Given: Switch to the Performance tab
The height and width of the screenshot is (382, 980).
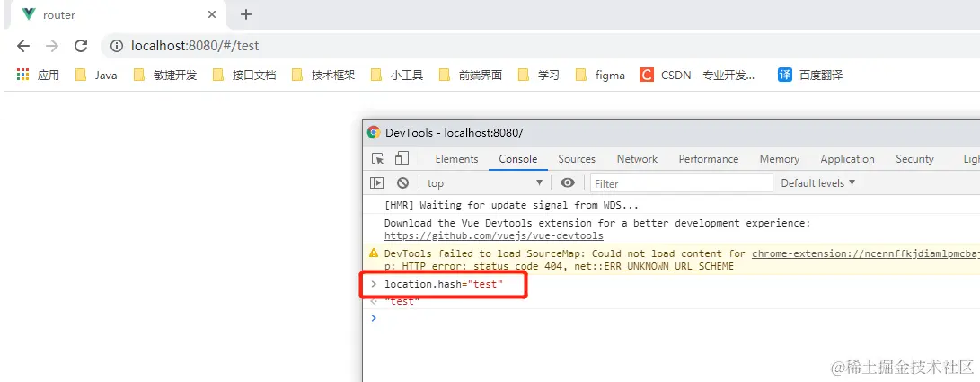Looking at the screenshot, I should point(709,159).
